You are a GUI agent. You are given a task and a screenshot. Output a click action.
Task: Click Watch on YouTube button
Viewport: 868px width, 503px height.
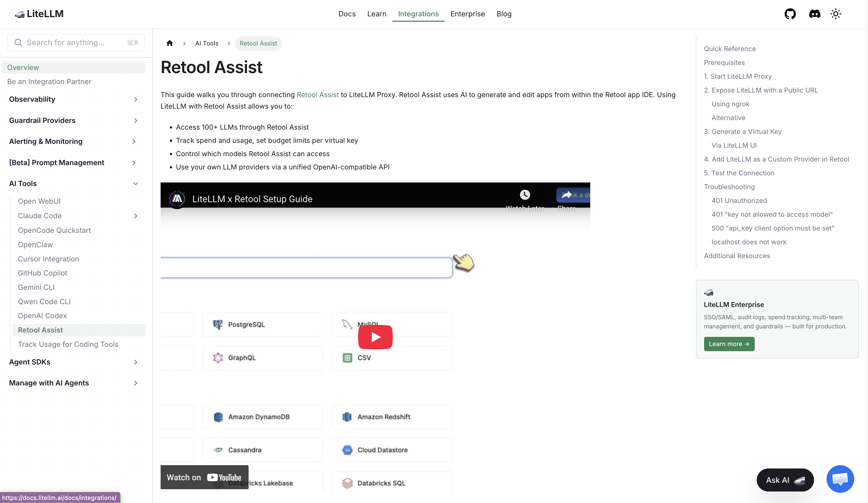click(204, 477)
